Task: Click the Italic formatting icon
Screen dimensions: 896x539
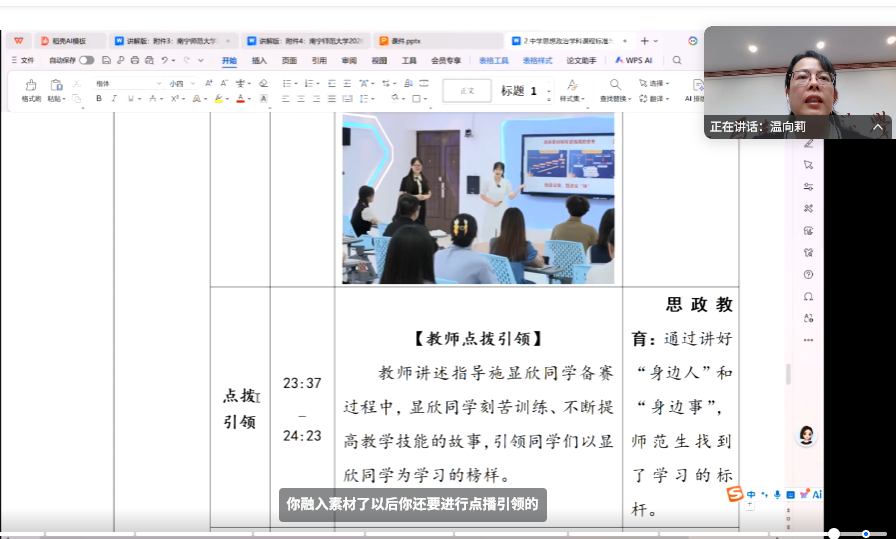Action: (x=115, y=98)
